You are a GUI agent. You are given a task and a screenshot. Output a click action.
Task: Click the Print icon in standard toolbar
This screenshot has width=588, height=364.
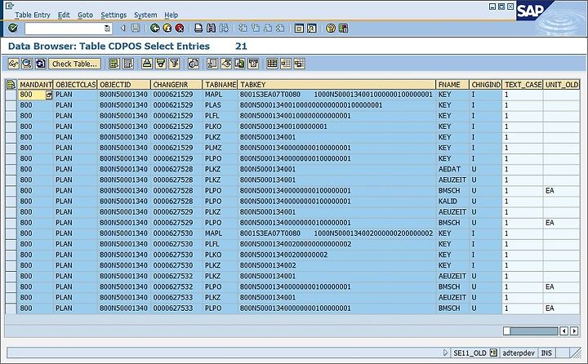[198, 28]
